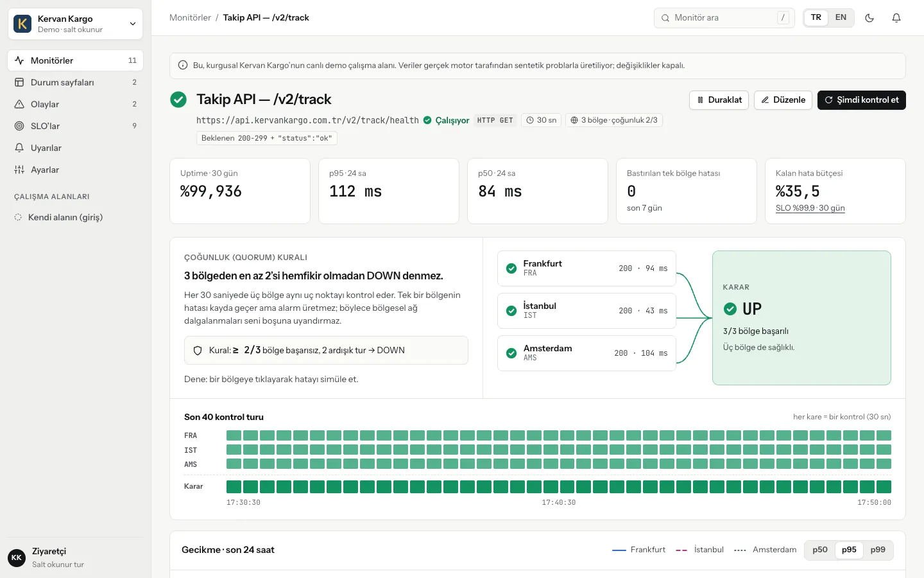Screen dimensions: 924x578
Task: Click the clock icon in 30 sn chip
Action: [530, 120]
